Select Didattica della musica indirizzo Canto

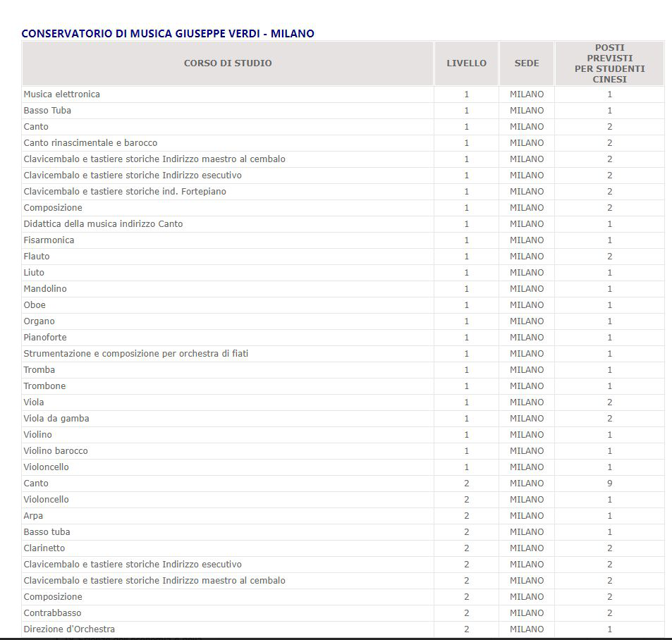(x=103, y=224)
